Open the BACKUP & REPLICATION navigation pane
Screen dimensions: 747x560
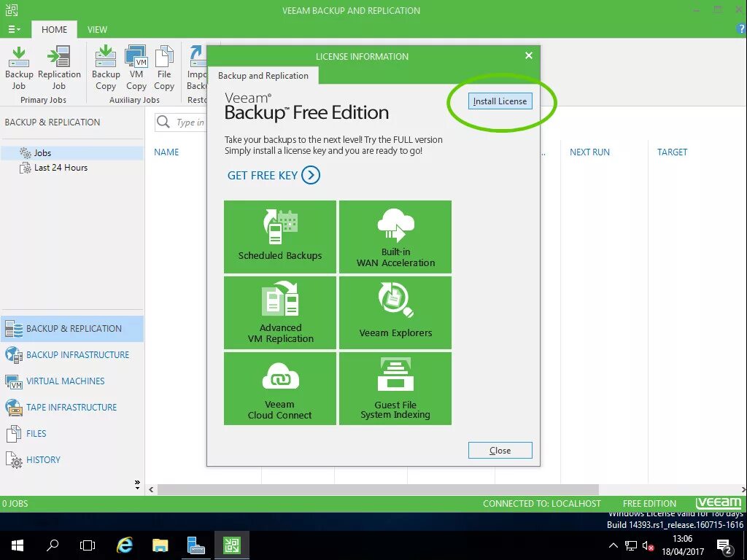pyautogui.click(x=72, y=329)
